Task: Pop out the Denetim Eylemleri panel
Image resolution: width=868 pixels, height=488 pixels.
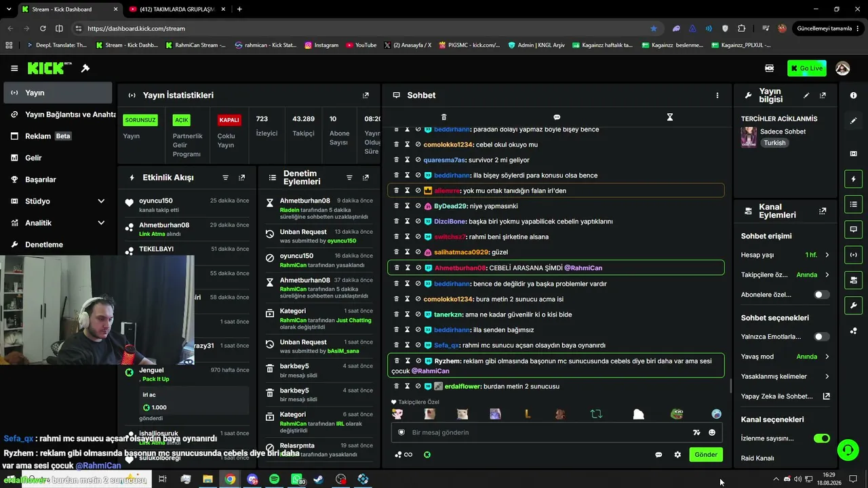Action: 366,178
